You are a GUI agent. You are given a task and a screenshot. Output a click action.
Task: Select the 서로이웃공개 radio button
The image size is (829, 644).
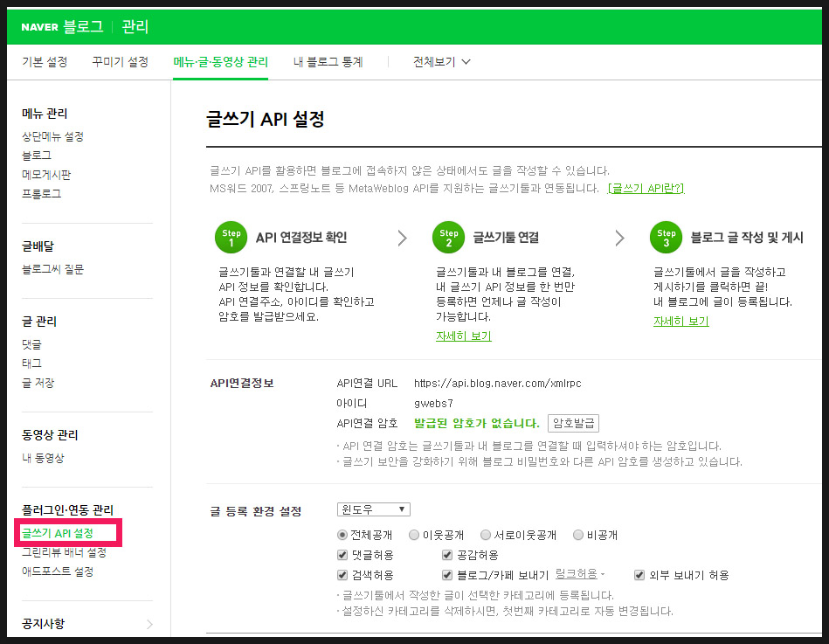click(x=486, y=535)
